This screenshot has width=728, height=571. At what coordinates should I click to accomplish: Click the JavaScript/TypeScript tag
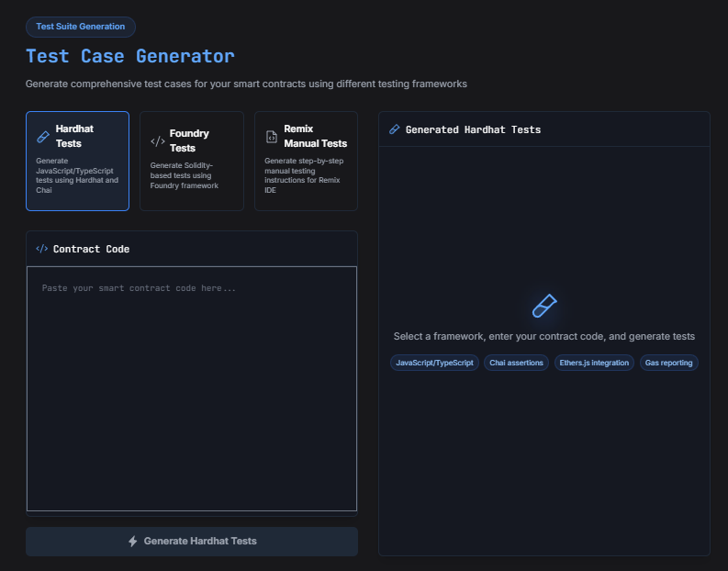click(x=434, y=363)
